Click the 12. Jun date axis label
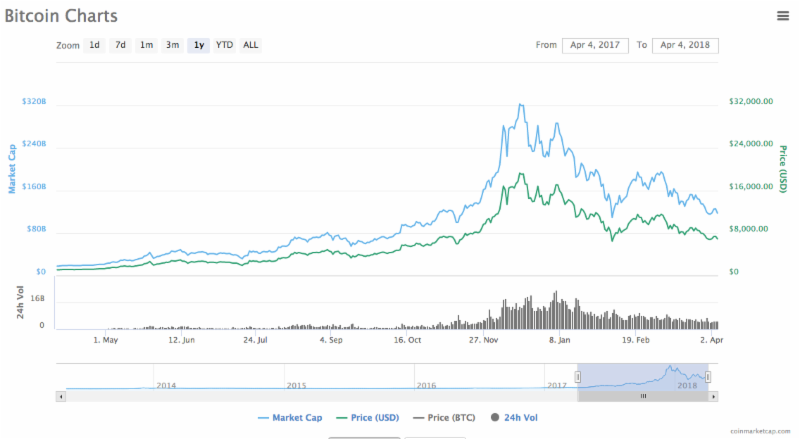 coord(182,340)
